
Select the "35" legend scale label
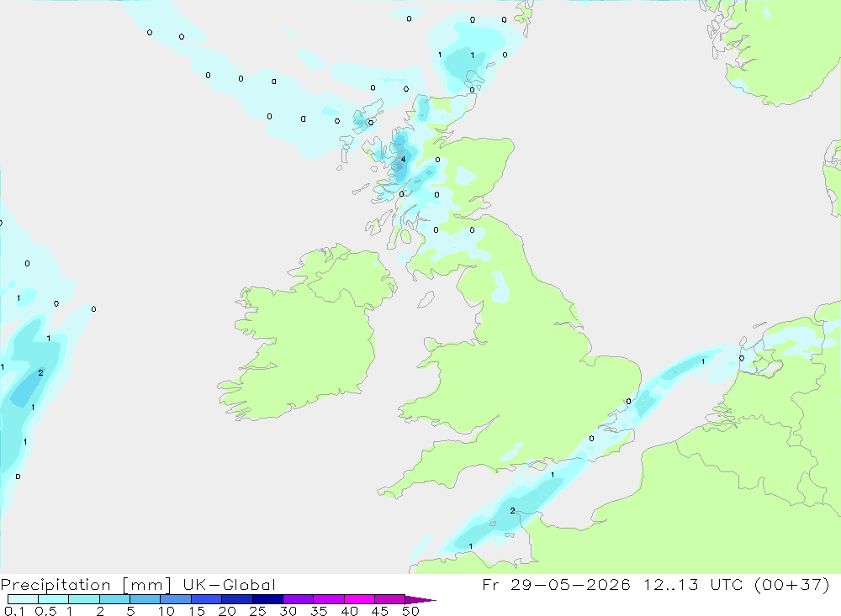click(319, 611)
